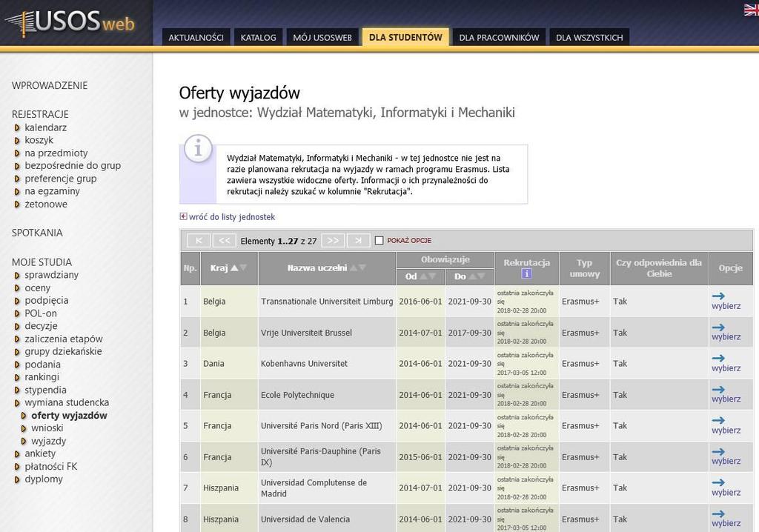Go to previous page with << button
The image size is (759, 532).
[225, 241]
